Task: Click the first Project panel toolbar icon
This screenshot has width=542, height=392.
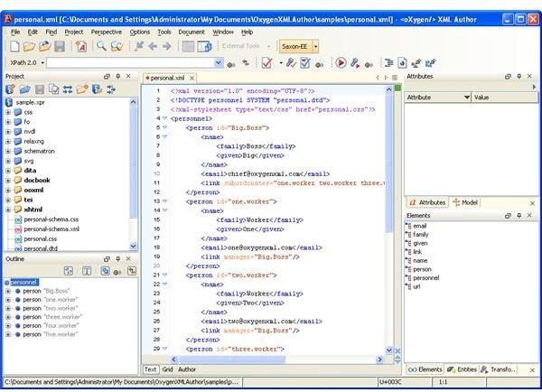Action: coord(10,89)
